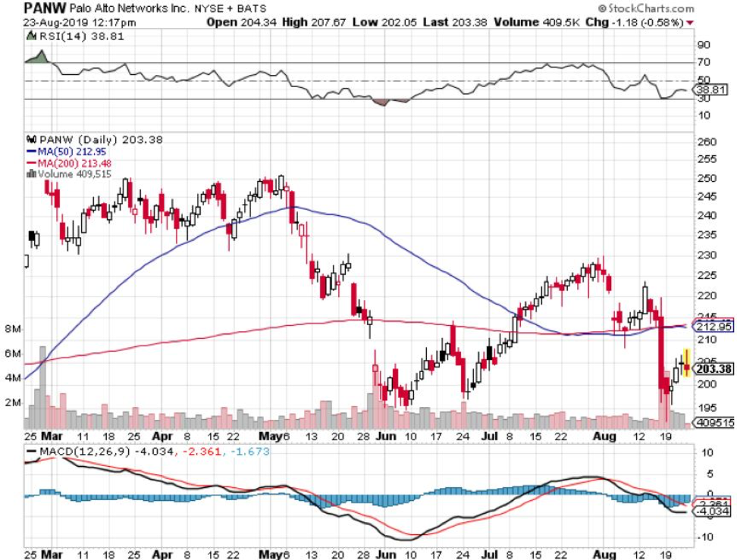Screen dimensions: 737x560
Task: Click the 4M volume axis label
Action: pyautogui.click(x=13, y=377)
